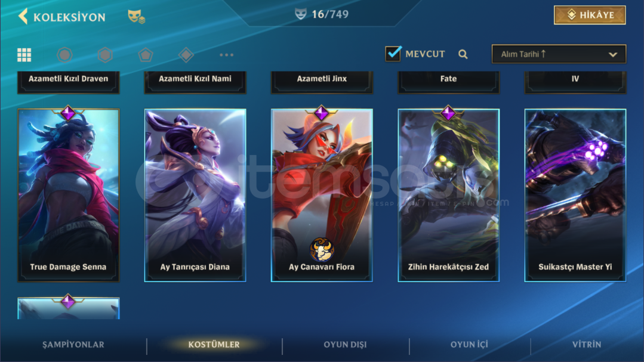Select the Ay Canavarı Fiora skin card
The image size is (644, 362).
pyautogui.click(x=322, y=196)
